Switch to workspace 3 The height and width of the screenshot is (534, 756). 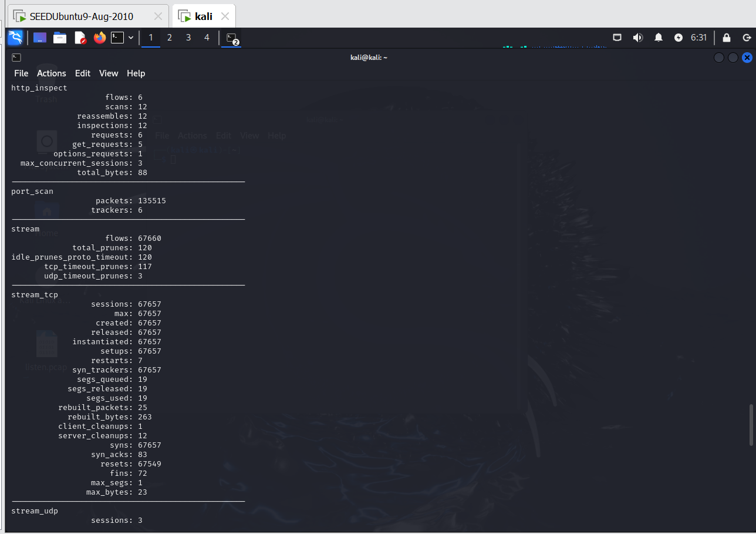point(188,38)
